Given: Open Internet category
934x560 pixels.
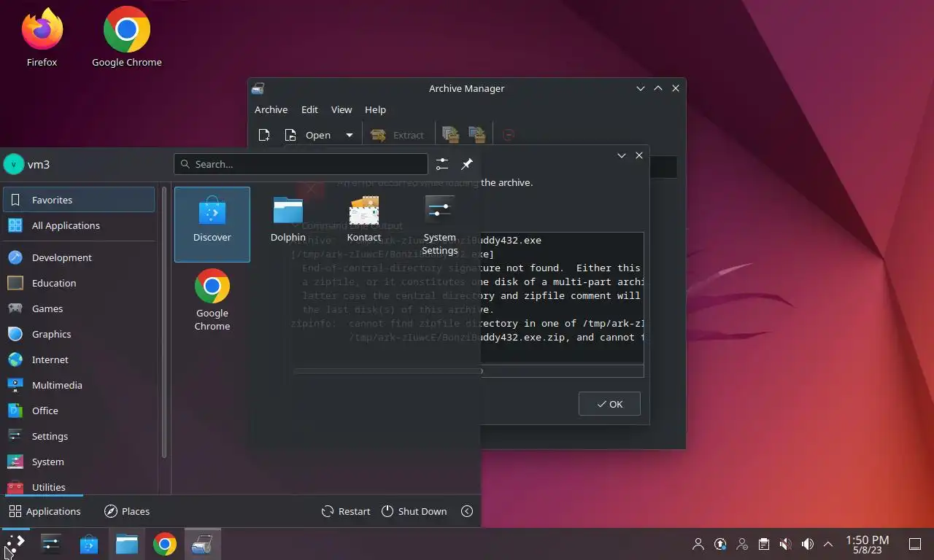Looking at the screenshot, I should [79, 359].
